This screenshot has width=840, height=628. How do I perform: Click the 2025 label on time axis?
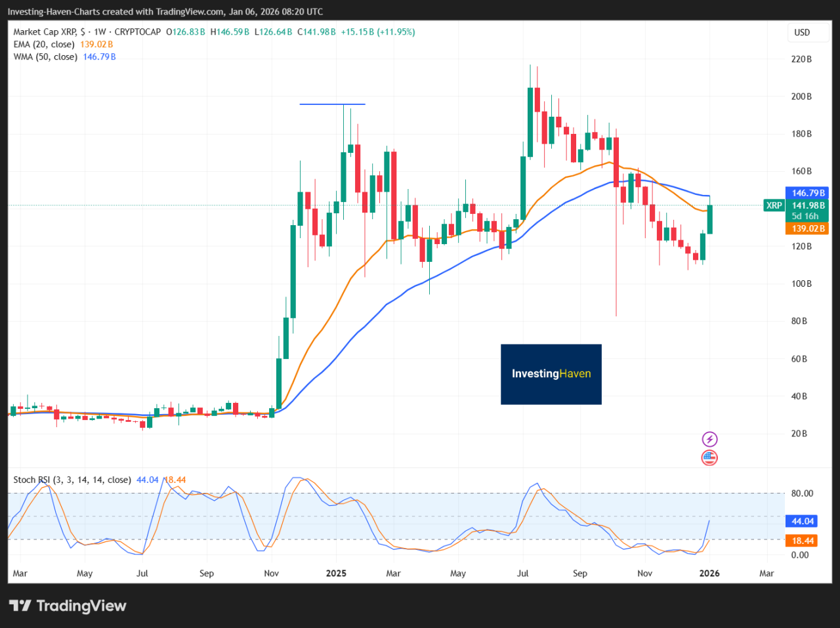point(335,573)
